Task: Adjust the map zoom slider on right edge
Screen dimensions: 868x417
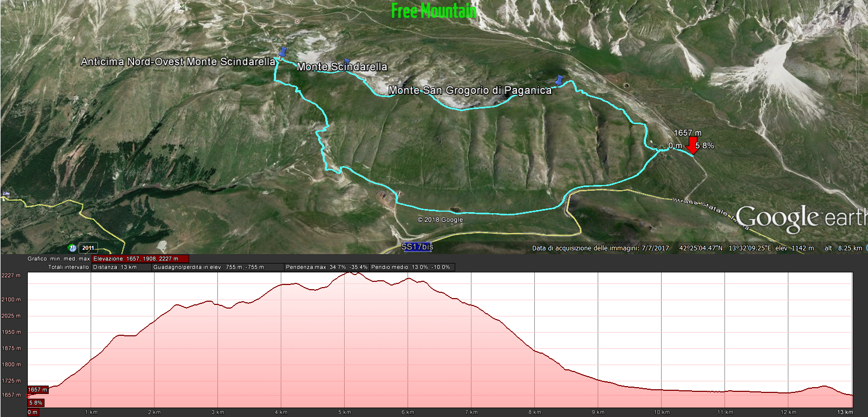Action: 858,68
